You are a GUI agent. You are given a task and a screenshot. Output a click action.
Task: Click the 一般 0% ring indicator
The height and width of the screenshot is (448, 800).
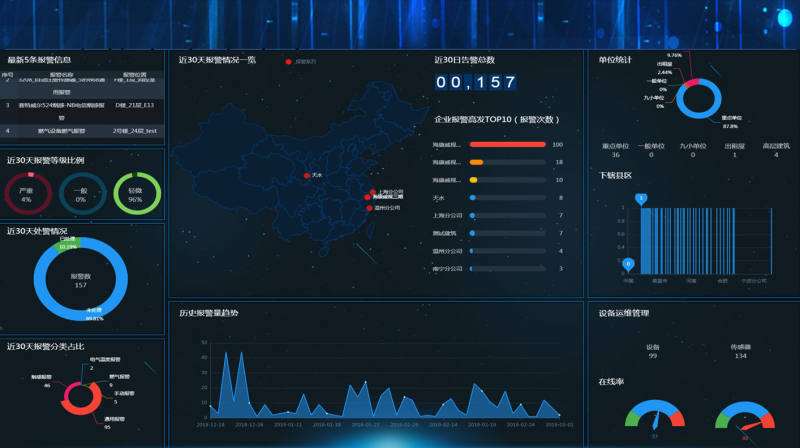[x=80, y=193]
